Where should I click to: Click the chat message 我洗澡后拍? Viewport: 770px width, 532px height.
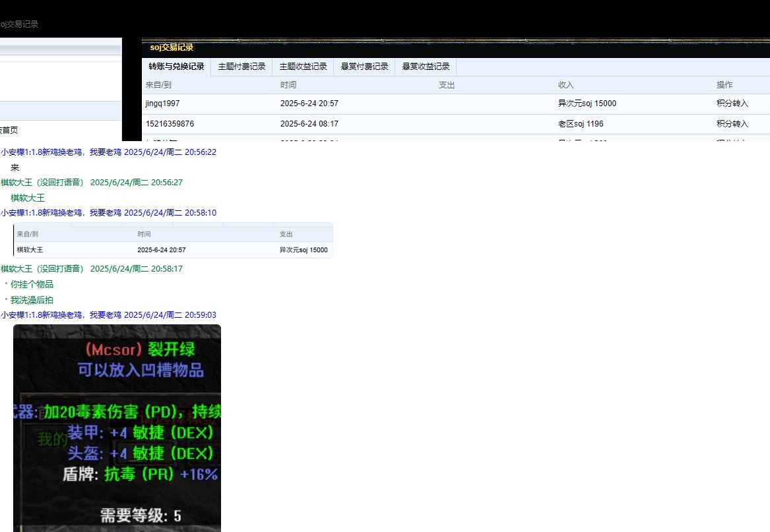(x=32, y=300)
